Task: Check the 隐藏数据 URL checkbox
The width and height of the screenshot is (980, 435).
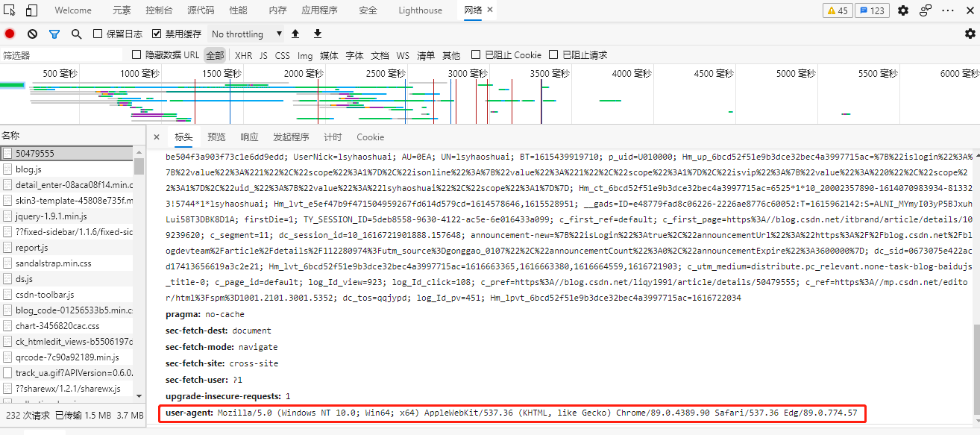Action: click(137, 55)
